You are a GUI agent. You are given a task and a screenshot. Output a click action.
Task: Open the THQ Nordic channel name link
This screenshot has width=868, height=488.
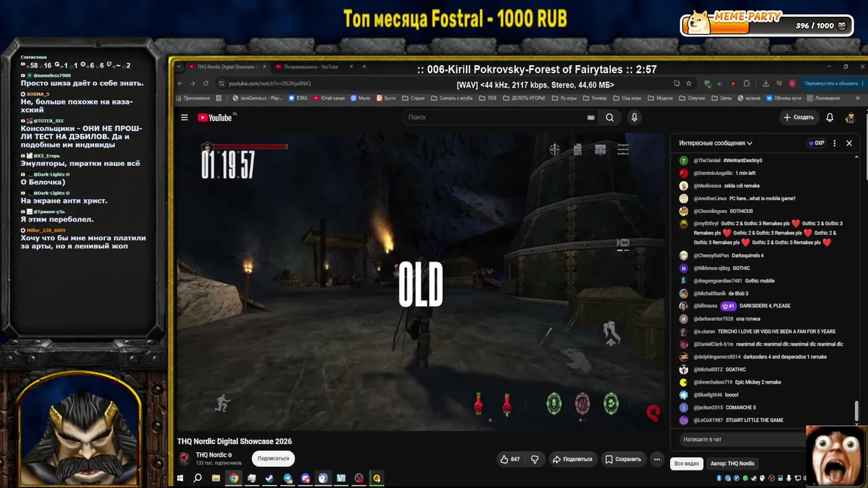(x=211, y=455)
